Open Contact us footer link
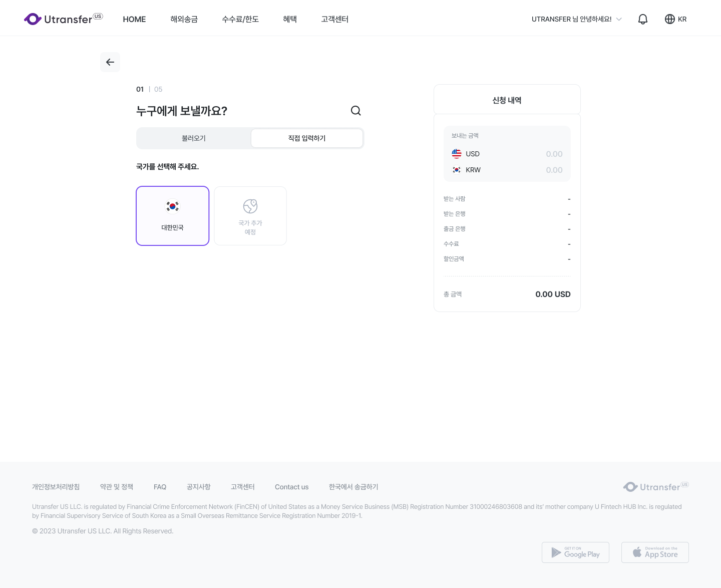The image size is (721, 588). (x=291, y=487)
